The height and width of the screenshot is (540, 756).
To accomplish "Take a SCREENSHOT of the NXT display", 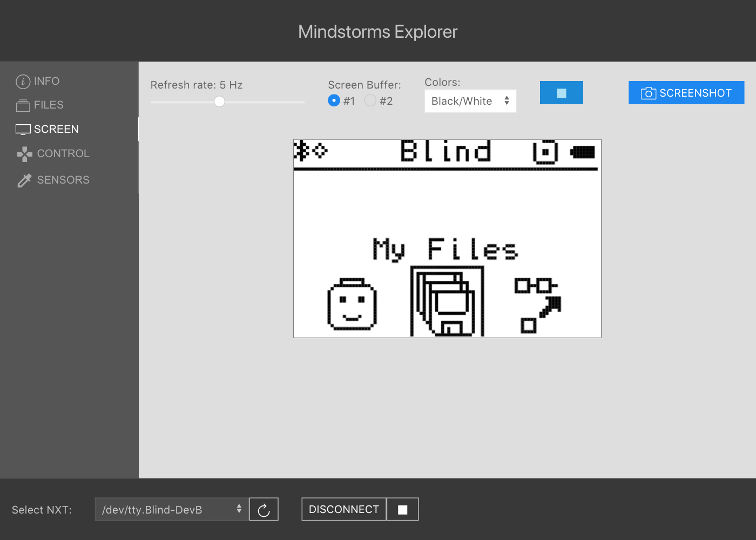I will pos(686,93).
